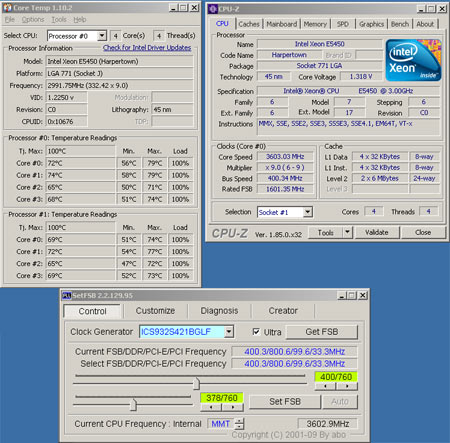
Task: Click the Package value Socket 771 LGA
Action: [x=319, y=66]
